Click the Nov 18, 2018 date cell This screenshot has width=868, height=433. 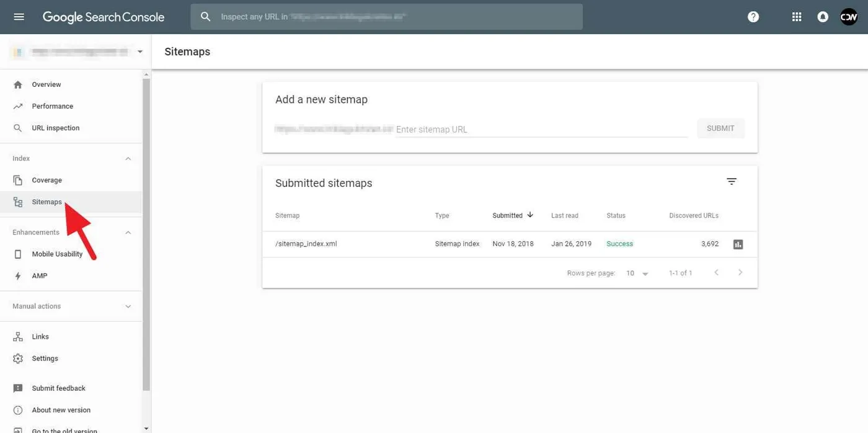tap(513, 244)
